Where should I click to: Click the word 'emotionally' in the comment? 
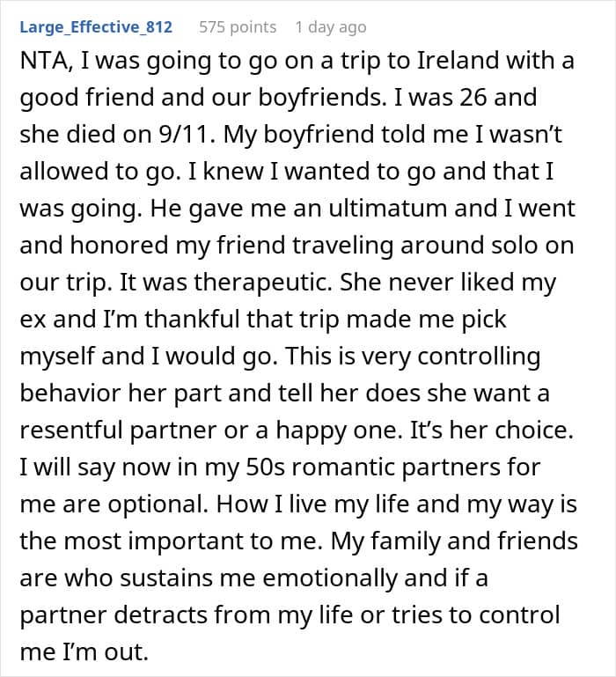pos(330,578)
